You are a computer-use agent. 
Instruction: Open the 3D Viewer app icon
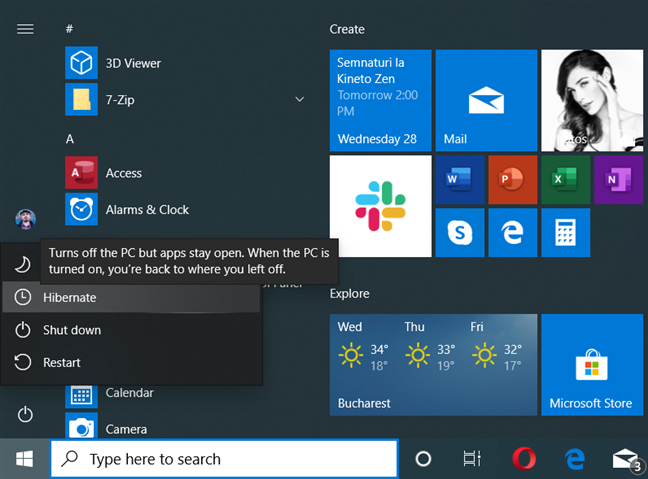[x=81, y=63]
